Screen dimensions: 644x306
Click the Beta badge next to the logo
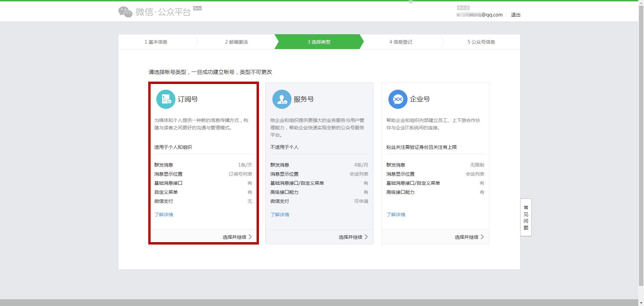pyautogui.click(x=197, y=8)
